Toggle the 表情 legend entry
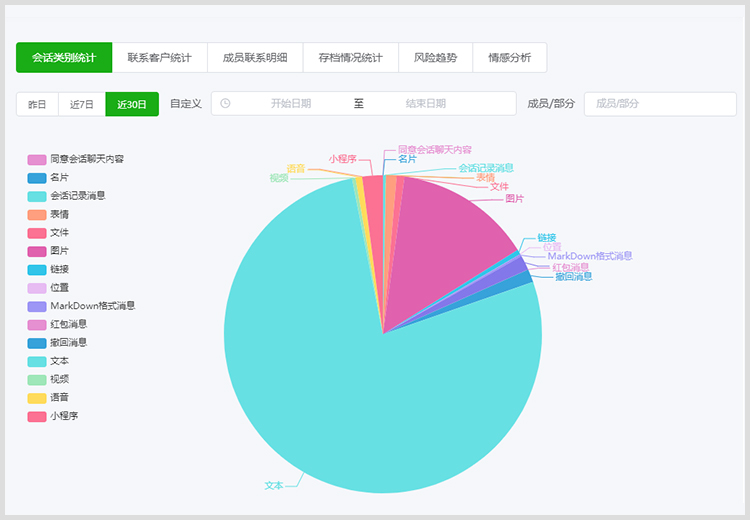Screen dimensions: 750x520 [48, 214]
